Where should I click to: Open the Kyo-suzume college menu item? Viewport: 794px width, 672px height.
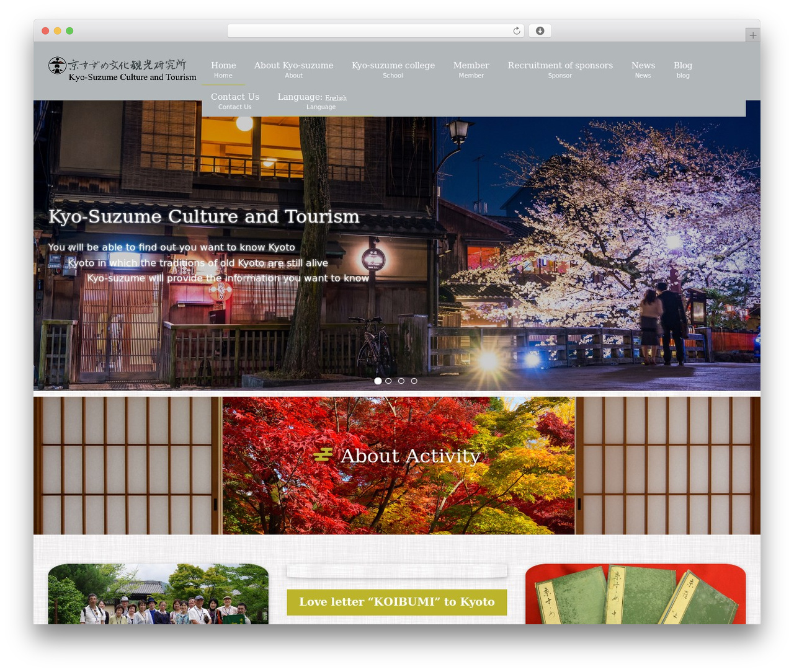click(393, 69)
